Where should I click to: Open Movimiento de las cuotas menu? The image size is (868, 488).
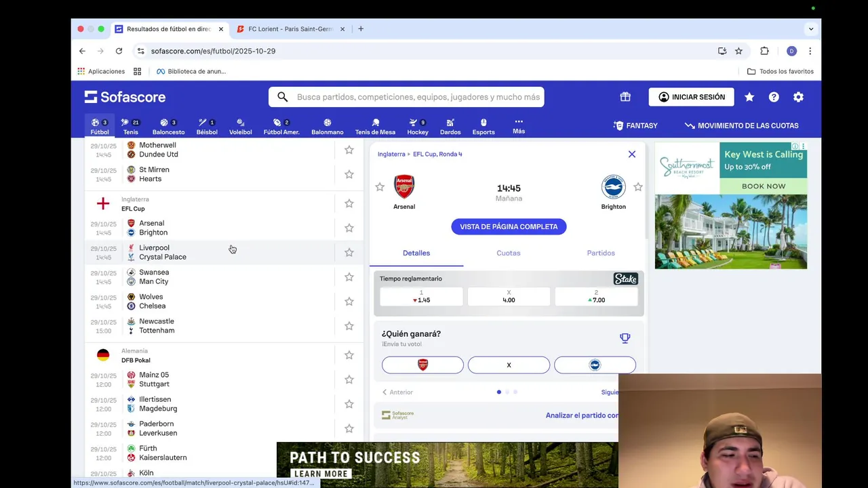click(x=741, y=125)
